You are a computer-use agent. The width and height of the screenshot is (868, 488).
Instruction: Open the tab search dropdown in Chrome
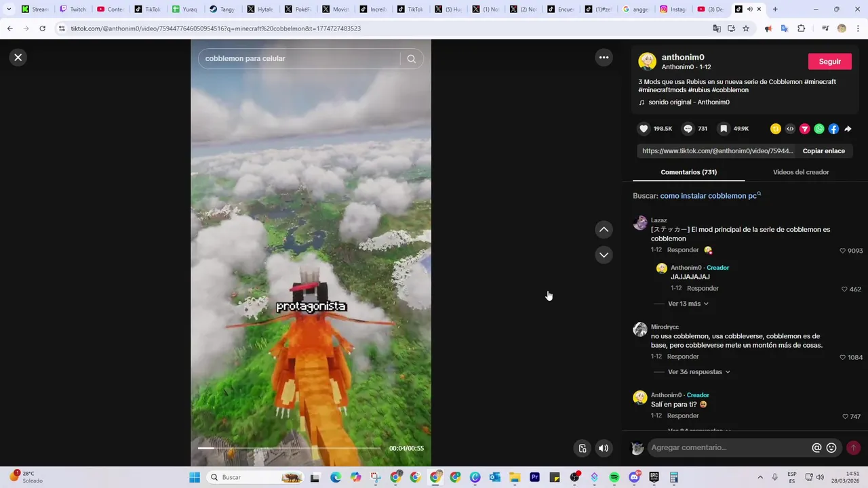(9, 9)
